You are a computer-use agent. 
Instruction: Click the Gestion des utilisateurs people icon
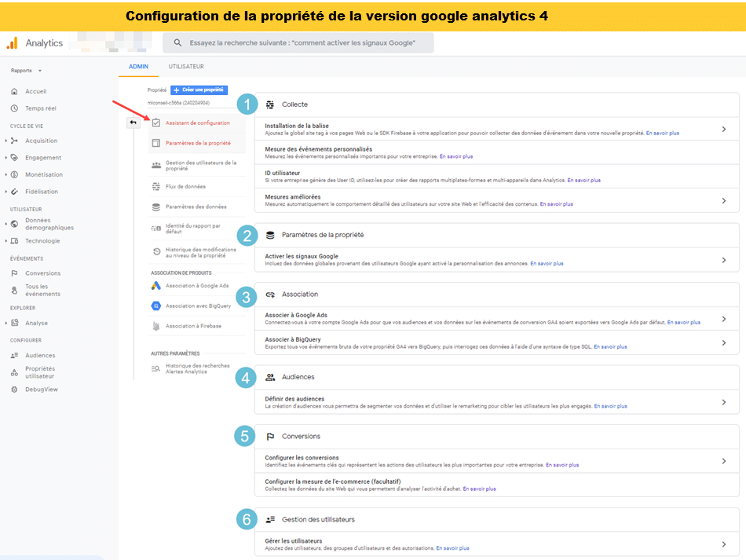point(156,166)
